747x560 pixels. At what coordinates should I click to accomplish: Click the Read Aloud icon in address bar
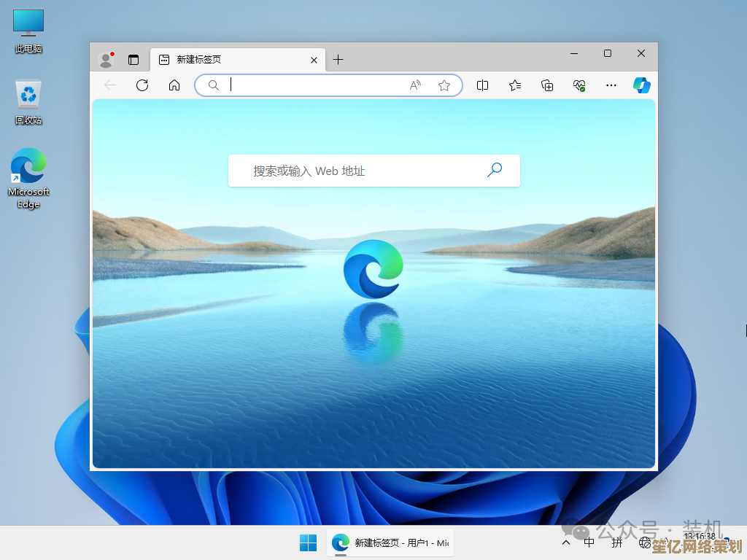[x=415, y=85]
